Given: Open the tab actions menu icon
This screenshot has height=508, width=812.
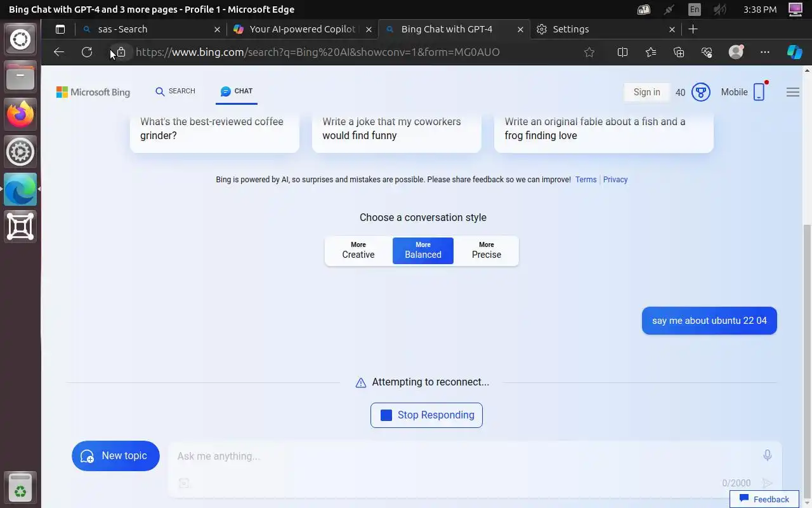Looking at the screenshot, I should coord(60,29).
